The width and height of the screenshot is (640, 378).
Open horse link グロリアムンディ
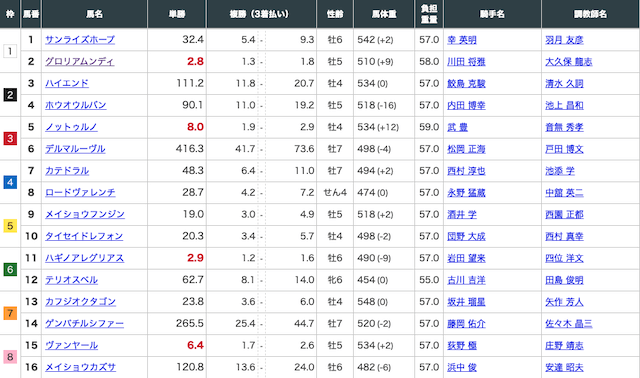click(80, 62)
